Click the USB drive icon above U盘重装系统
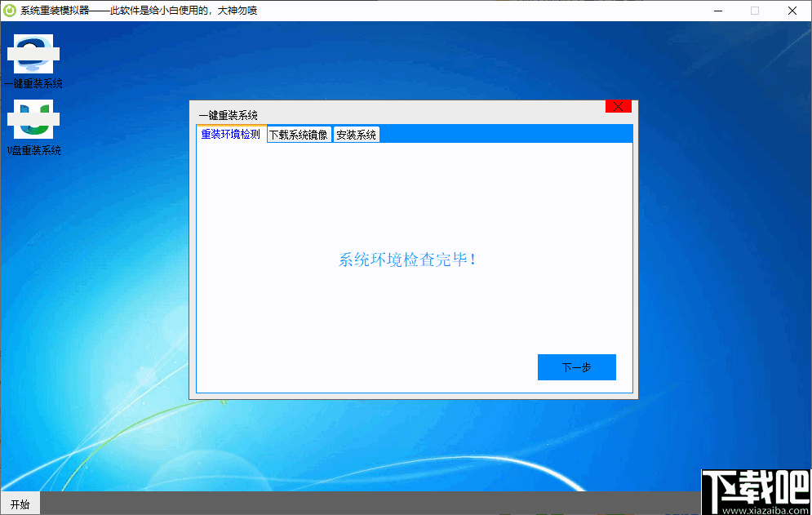Image resolution: width=812 pixels, height=515 pixels. [33, 120]
